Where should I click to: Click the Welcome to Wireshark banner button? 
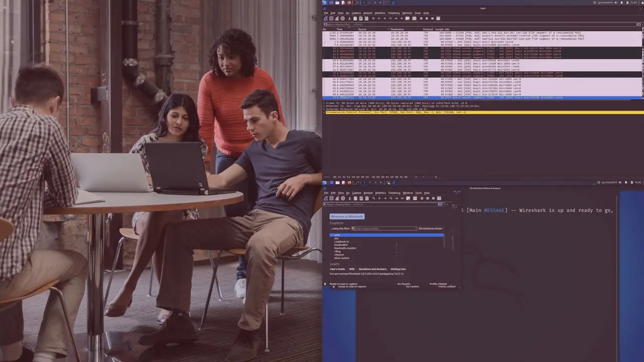[347, 216]
